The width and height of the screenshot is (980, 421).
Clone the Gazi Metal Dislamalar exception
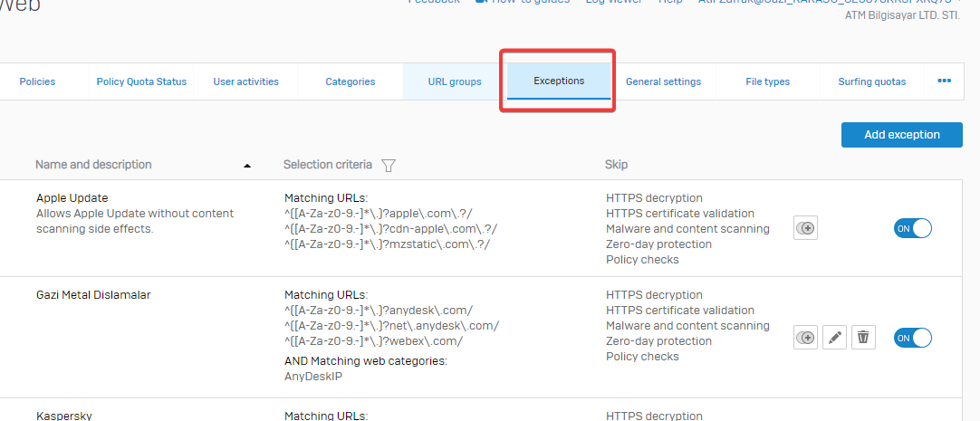point(805,338)
